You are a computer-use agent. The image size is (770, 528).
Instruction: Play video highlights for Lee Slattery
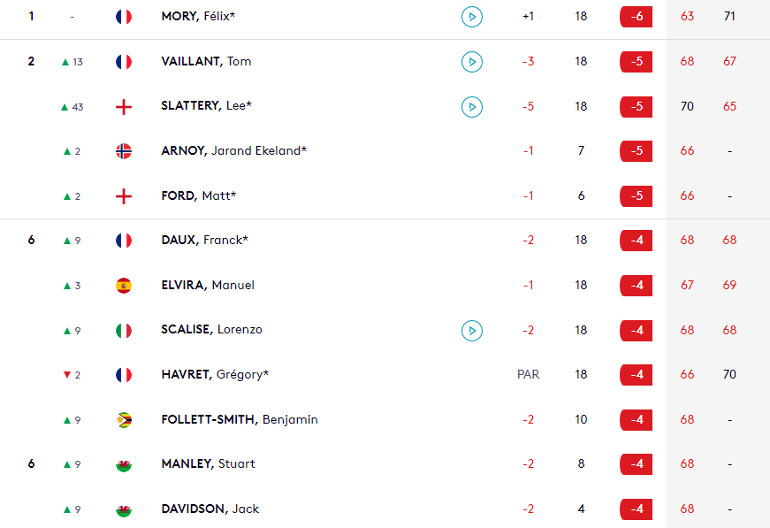(471, 107)
